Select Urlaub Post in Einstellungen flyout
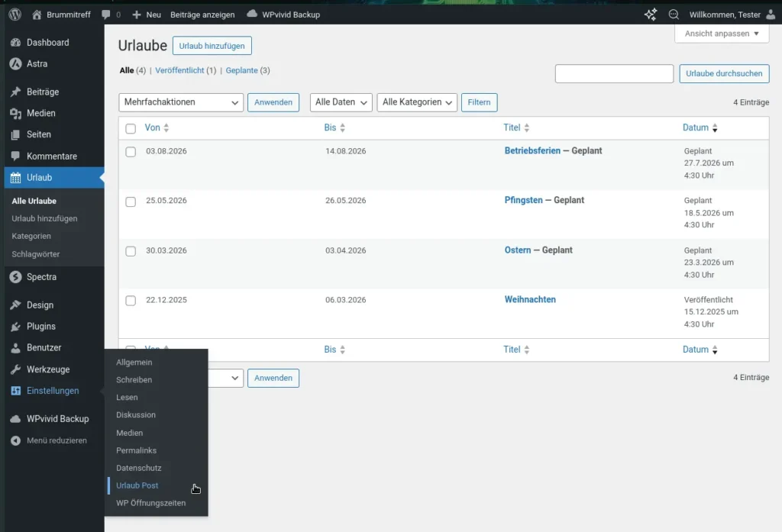The height and width of the screenshot is (532, 782). tap(137, 485)
